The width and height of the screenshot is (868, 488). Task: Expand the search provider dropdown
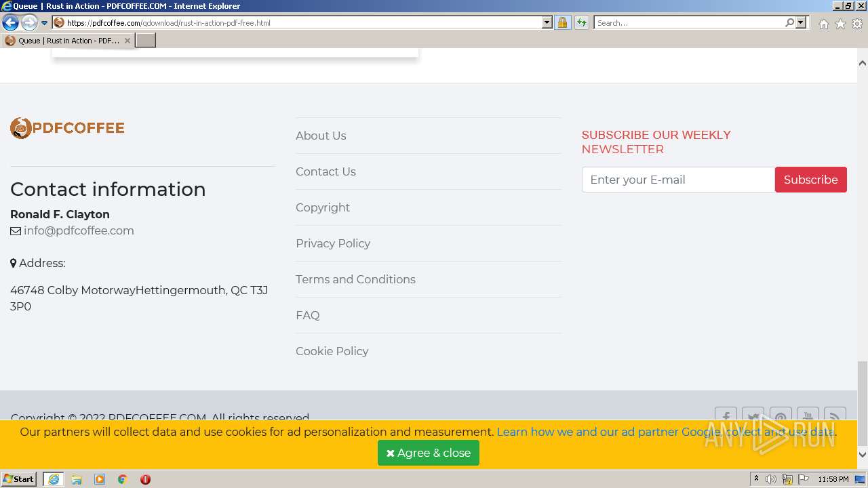[801, 22]
